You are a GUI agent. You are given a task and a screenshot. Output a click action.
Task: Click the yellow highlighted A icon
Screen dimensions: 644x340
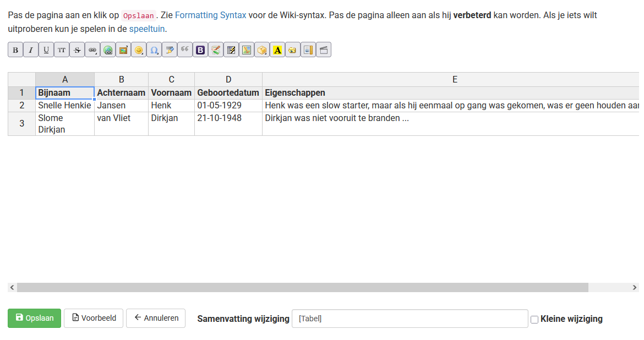coord(277,50)
